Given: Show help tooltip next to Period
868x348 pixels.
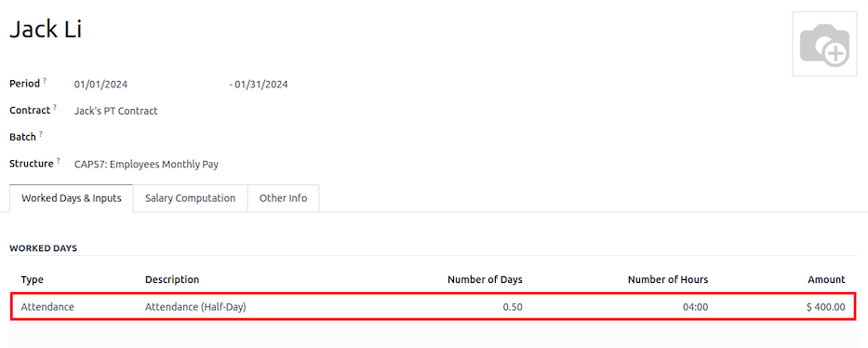Looking at the screenshot, I should [45, 81].
